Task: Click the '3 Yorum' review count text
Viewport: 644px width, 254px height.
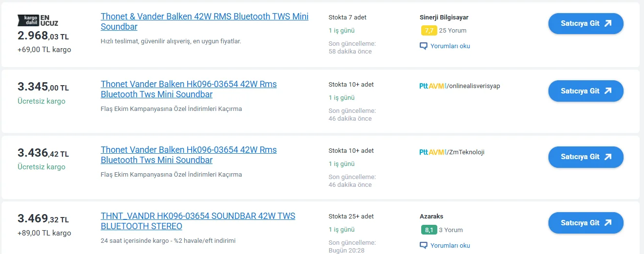Action: [x=450, y=230]
